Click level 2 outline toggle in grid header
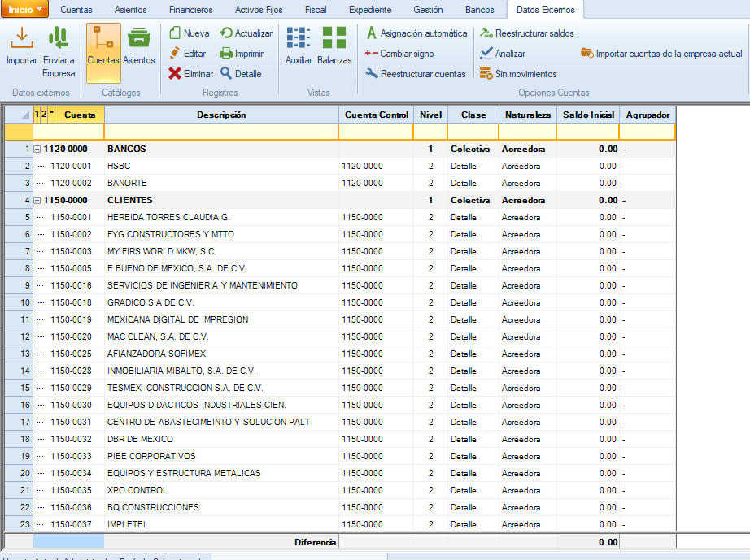Viewport: 750px width, 560px height. click(x=44, y=115)
